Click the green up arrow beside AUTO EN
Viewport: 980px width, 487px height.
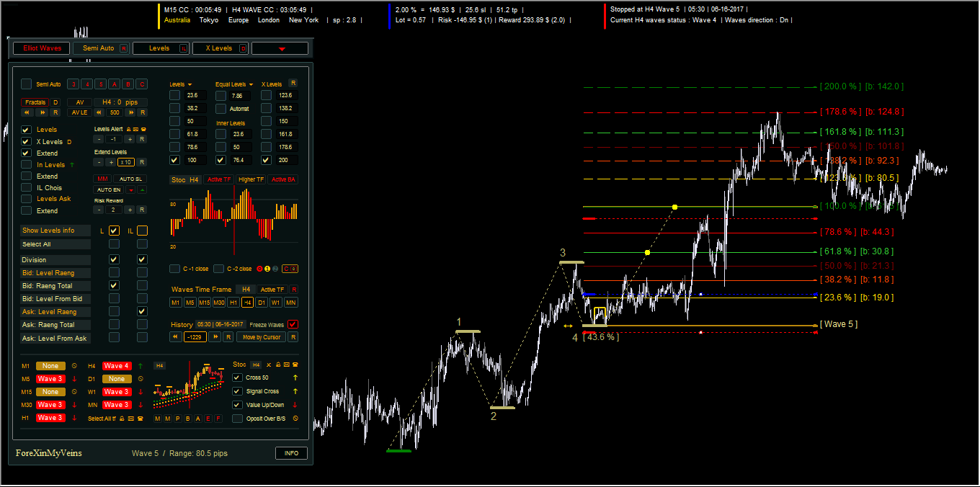click(x=142, y=189)
